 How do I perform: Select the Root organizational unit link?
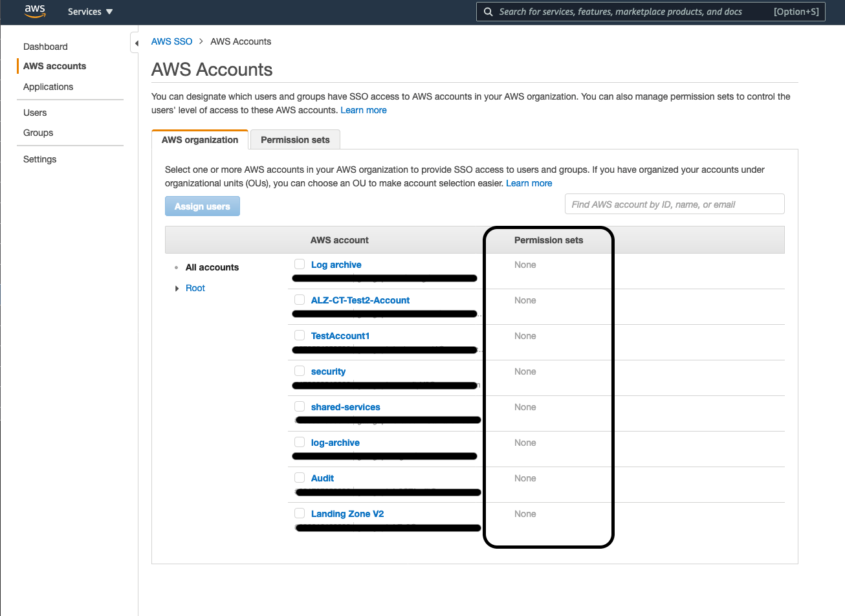[x=195, y=288]
